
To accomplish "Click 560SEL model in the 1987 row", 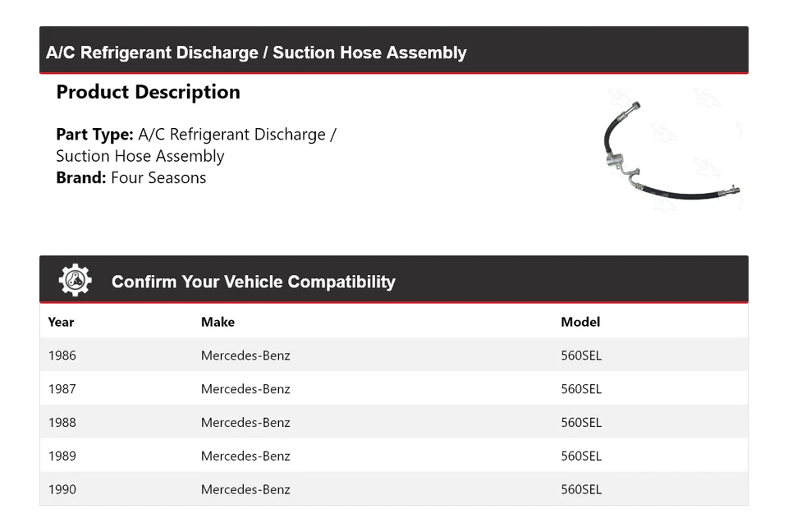I will pos(581,389).
